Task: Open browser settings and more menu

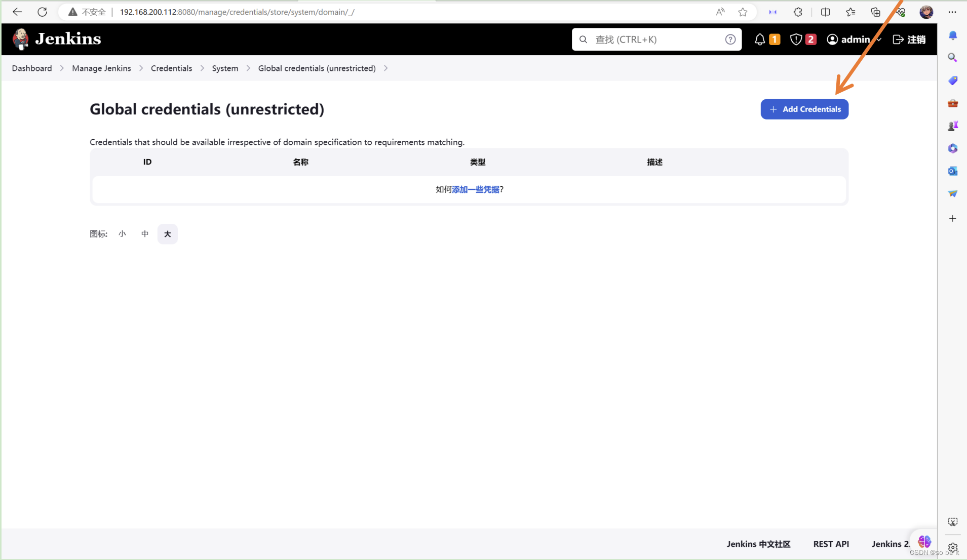Action: (x=952, y=12)
